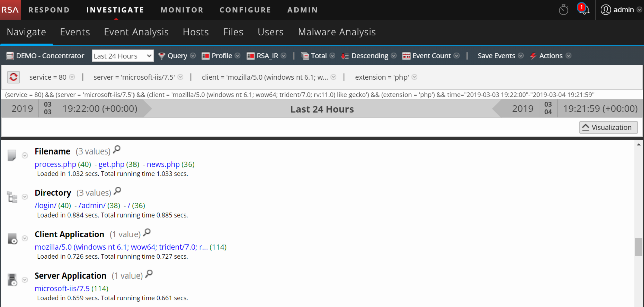Click the admin user profile icon

click(x=606, y=10)
